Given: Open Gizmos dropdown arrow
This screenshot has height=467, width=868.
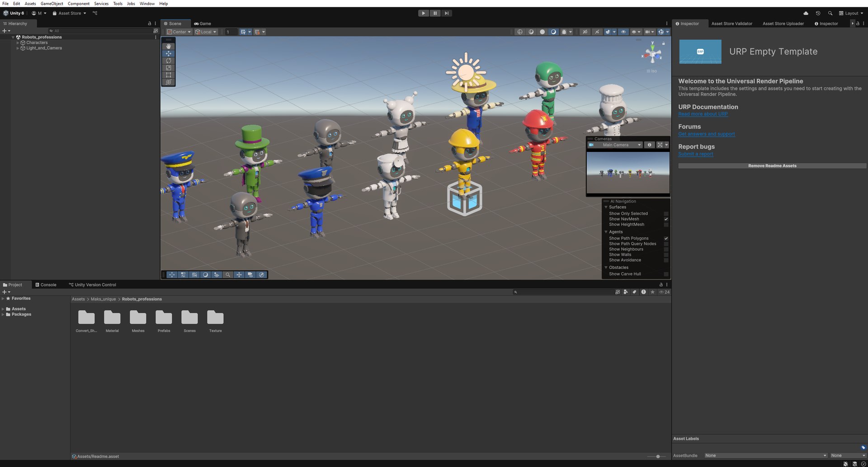Looking at the screenshot, I should click(x=668, y=32).
